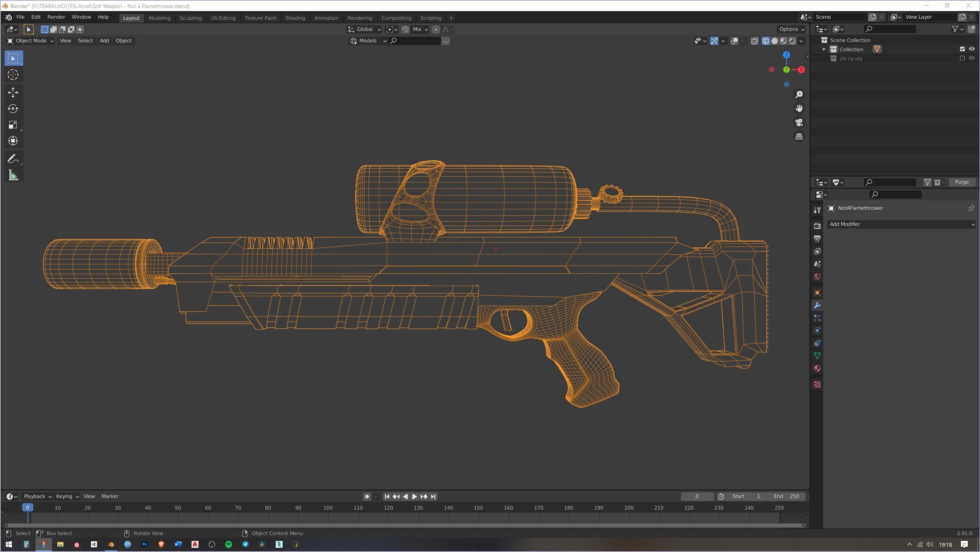
Task: Open the Object properties tab
Action: [817, 292]
